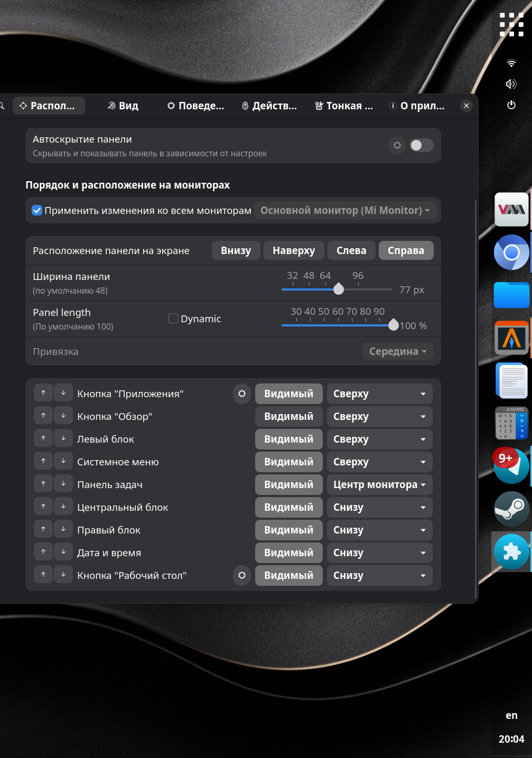Open position dropdown for Левый блок
Viewport: 532px width, 758px height.
(x=379, y=439)
